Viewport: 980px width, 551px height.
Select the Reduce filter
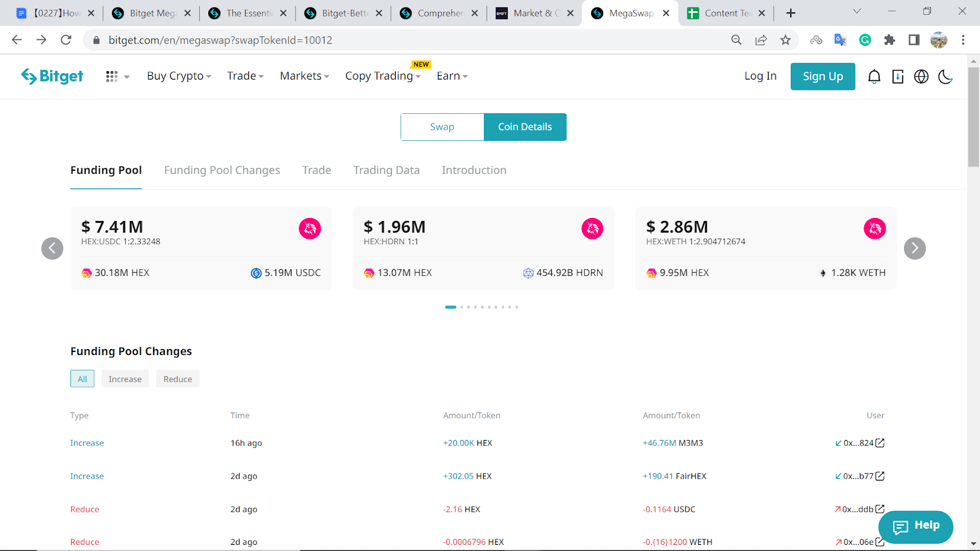click(178, 379)
